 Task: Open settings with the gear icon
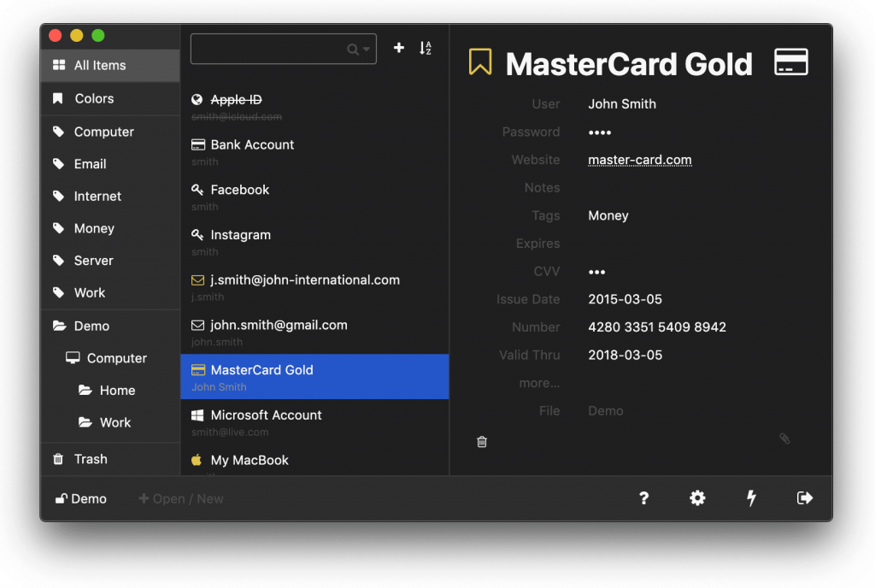[697, 498]
